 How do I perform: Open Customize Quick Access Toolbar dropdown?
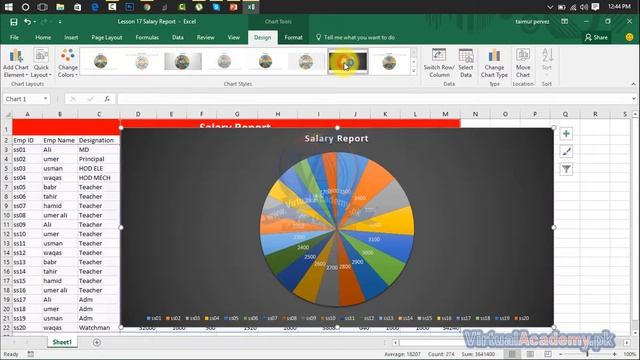[60, 22]
